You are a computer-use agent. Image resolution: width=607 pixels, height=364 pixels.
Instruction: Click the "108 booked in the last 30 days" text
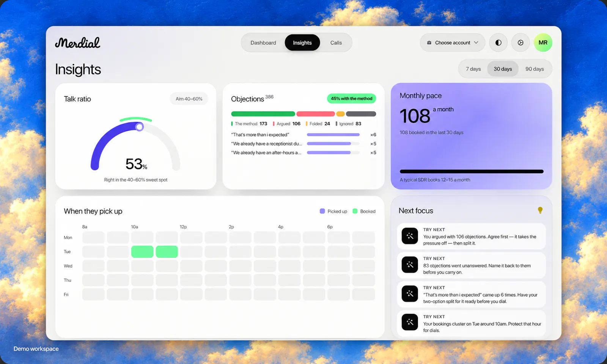coord(431,132)
